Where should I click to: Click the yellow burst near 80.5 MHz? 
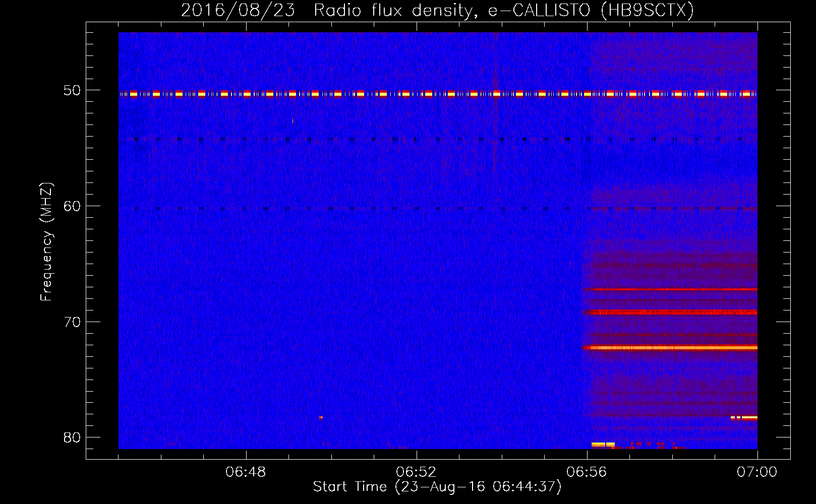coord(603,445)
